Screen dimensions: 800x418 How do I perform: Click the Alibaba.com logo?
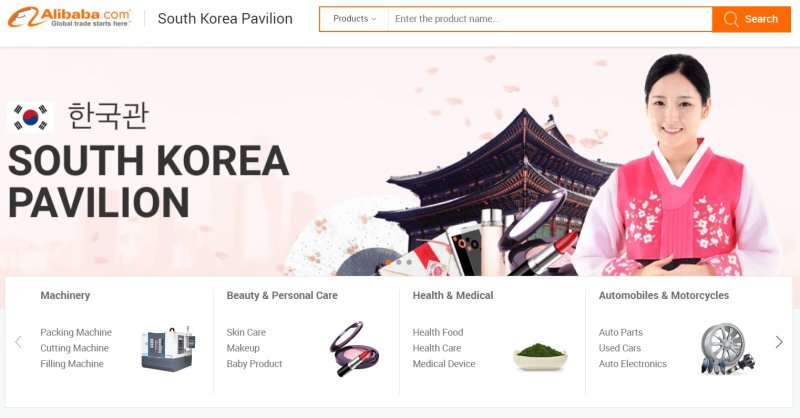pyautogui.click(x=69, y=18)
